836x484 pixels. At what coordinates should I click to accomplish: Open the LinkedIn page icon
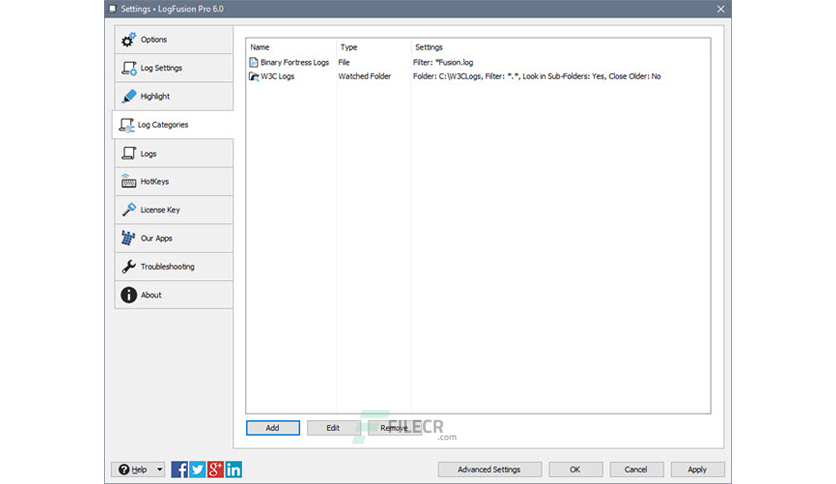coord(234,469)
